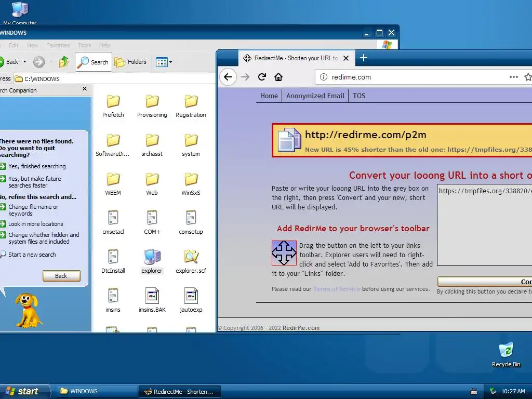This screenshot has width=532, height=399.
Task: Go to browser home page icon
Action: click(x=278, y=77)
